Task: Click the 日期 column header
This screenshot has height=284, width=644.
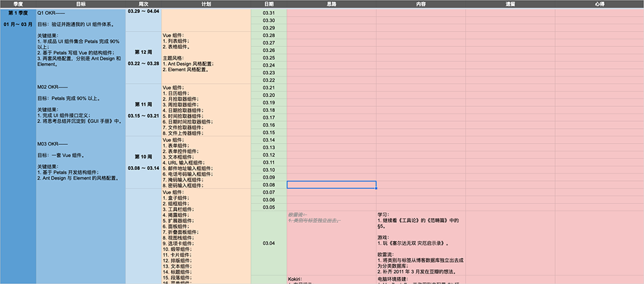Action: tap(269, 4)
